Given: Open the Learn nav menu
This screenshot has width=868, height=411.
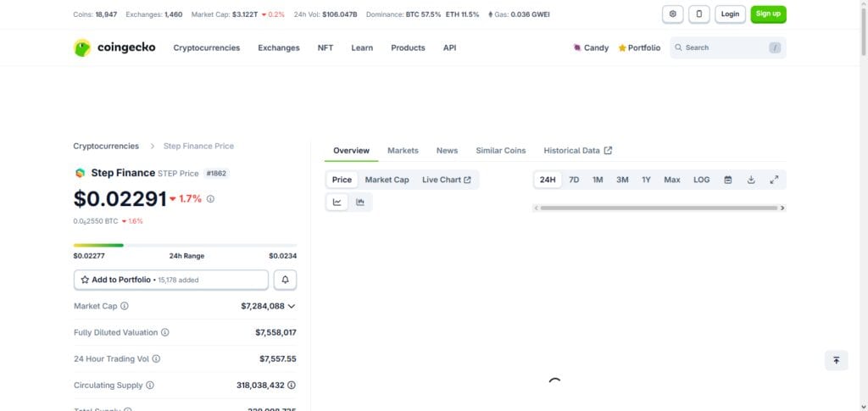Looking at the screenshot, I should tap(362, 47).
